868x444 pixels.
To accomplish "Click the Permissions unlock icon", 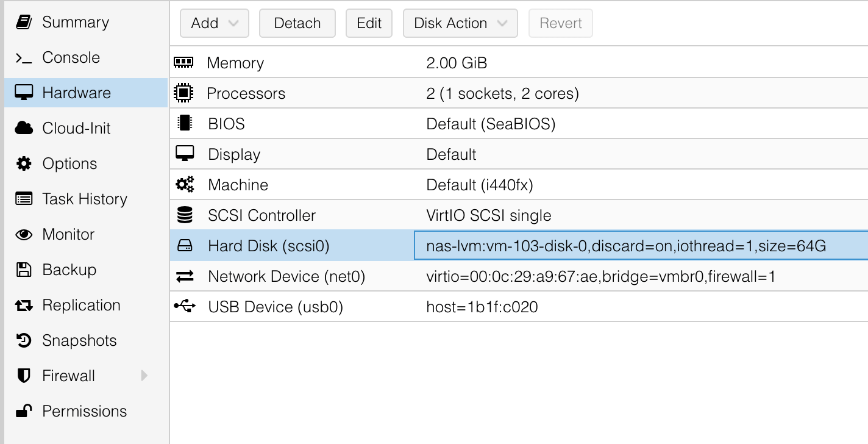I will pos(24,412).
